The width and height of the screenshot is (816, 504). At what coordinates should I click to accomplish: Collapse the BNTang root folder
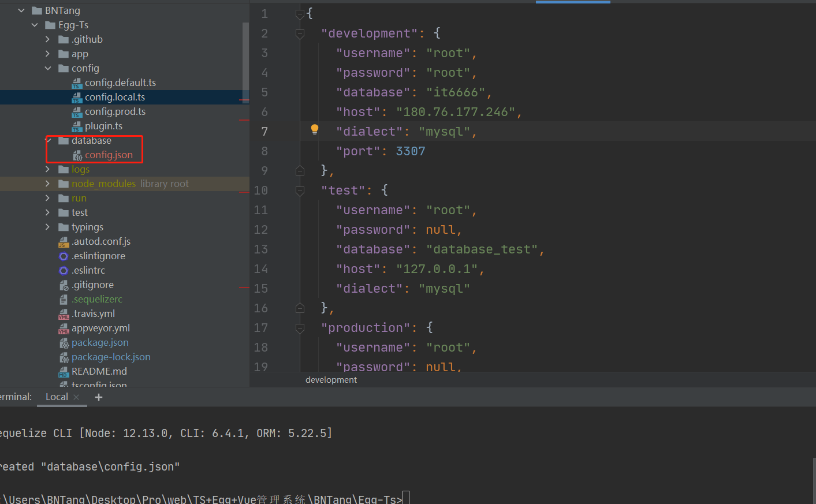pos(21,10)
